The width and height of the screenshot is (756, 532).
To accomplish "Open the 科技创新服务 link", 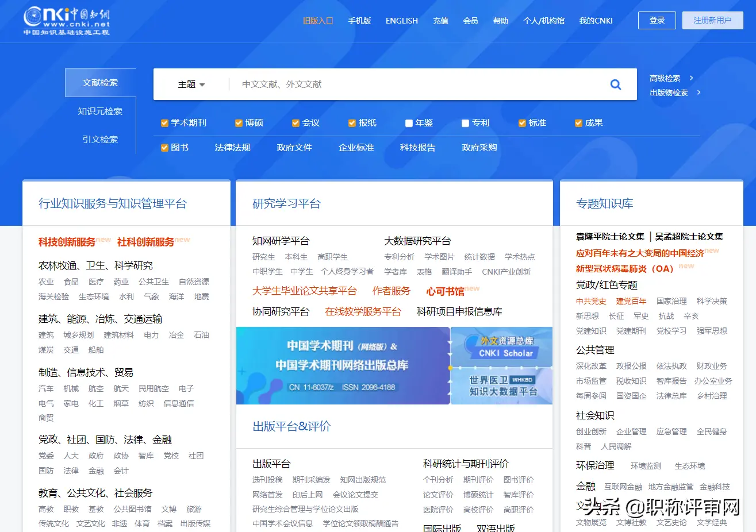I will coord(67,242).
